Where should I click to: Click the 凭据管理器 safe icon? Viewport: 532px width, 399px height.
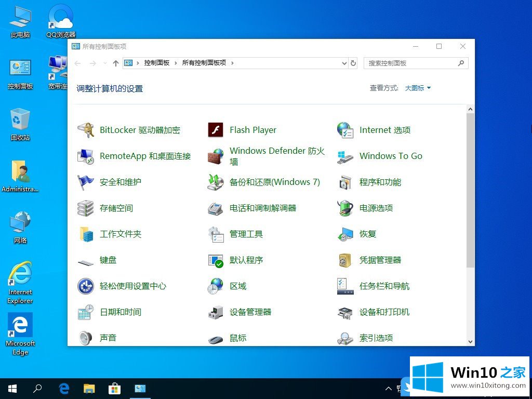tap(345, 260)
